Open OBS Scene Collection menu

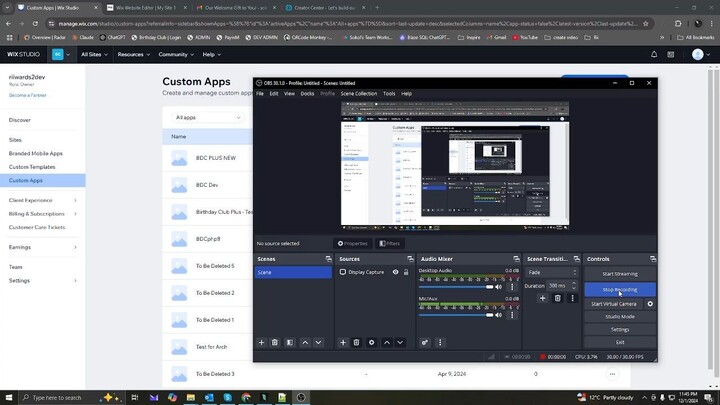[359, 94]
